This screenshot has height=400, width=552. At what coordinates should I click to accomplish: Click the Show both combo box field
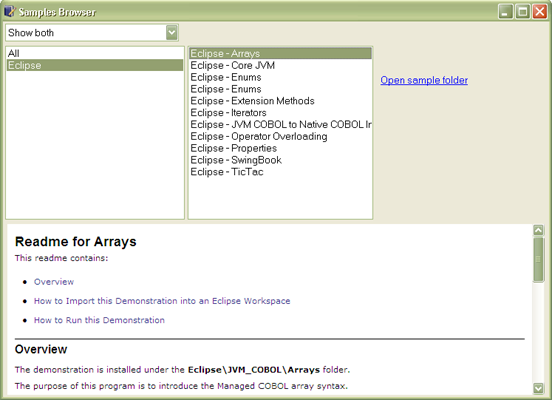92,33
